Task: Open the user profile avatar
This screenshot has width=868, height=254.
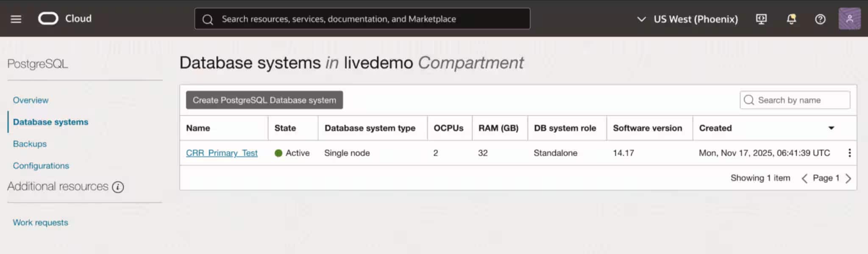Action: [849, 19]
